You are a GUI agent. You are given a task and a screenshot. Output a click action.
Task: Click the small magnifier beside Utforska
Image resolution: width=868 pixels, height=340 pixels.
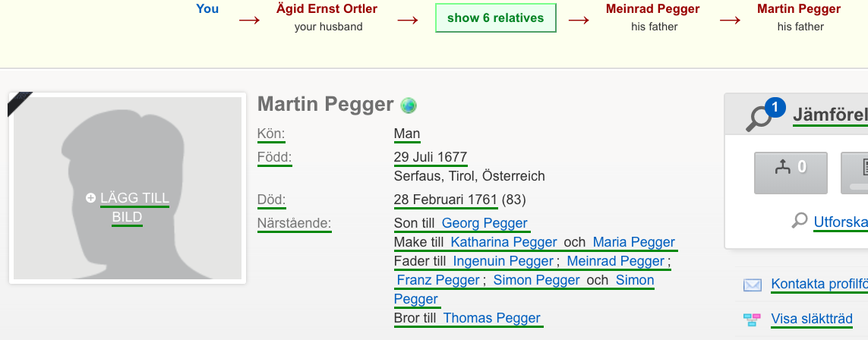[800, 221]
